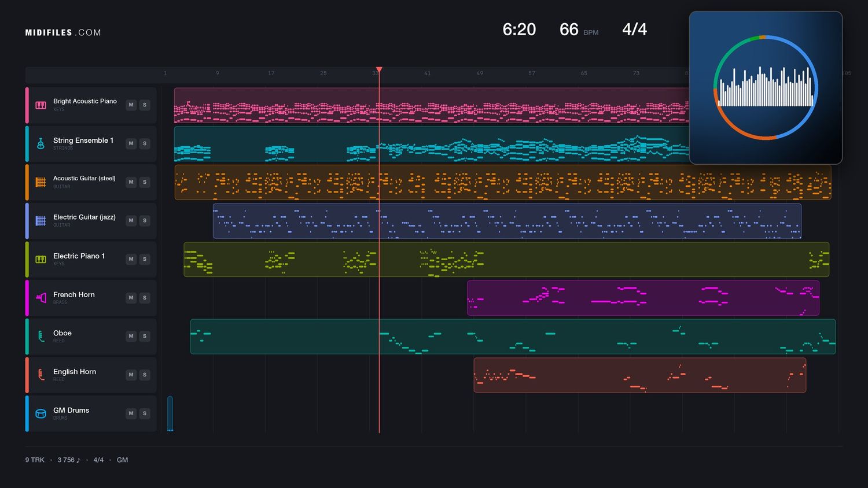The width and height of the screenshot is (868, 488).
Task: Select the teal Oboe clip
Action: (513, 337)
